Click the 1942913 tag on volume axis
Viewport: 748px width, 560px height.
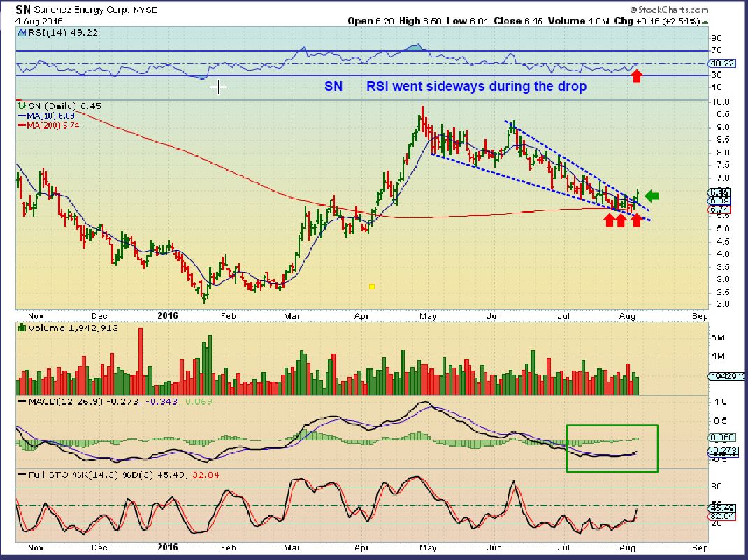[x=727, y=376]
